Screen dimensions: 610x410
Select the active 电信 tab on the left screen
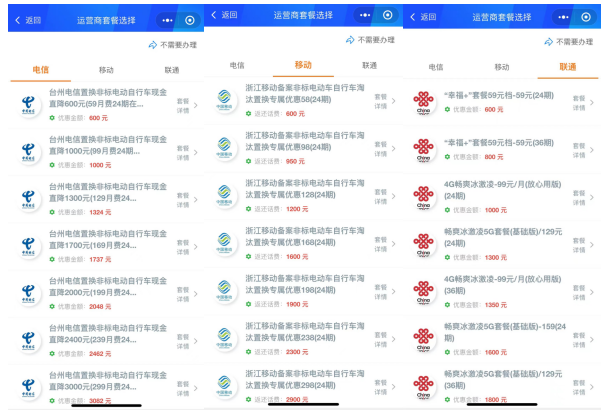click(41, 70)
